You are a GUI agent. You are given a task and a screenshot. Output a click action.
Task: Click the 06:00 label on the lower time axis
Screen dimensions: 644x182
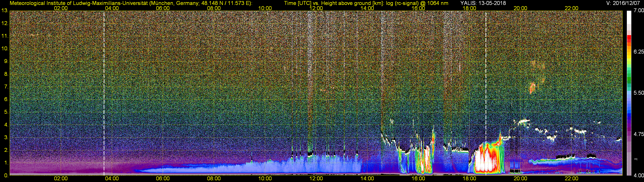(x=163, y=179)
